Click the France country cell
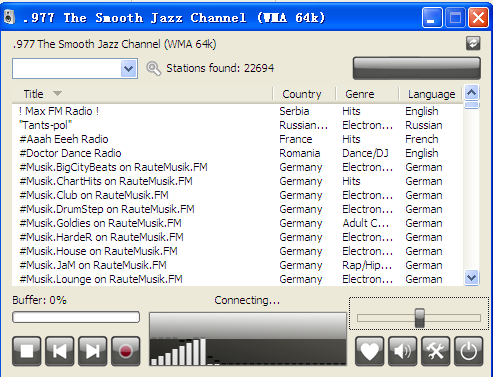 pyautogui.click(x=296, y=139)
